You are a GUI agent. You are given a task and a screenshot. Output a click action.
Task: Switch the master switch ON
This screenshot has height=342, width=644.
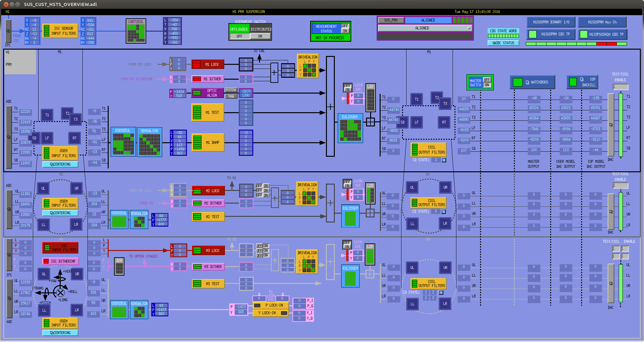487,85
